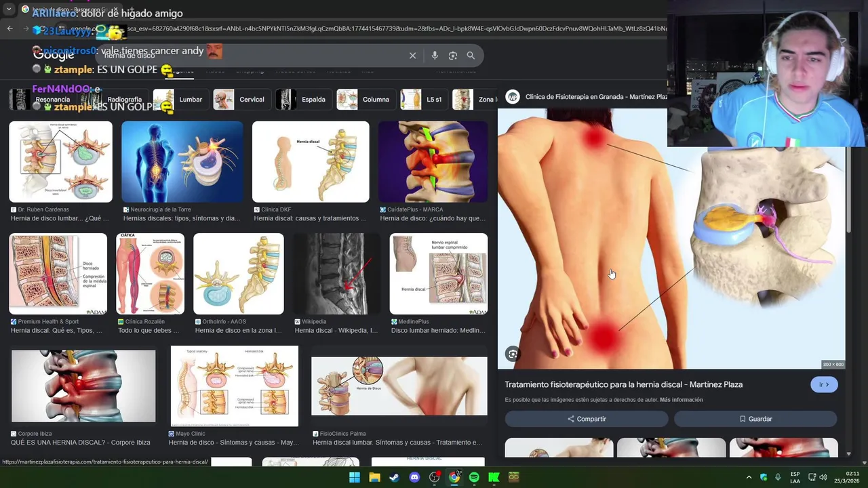Open Windows Security tray icon
The width and height of the screenshot is (868, 488).
[764, 477]
